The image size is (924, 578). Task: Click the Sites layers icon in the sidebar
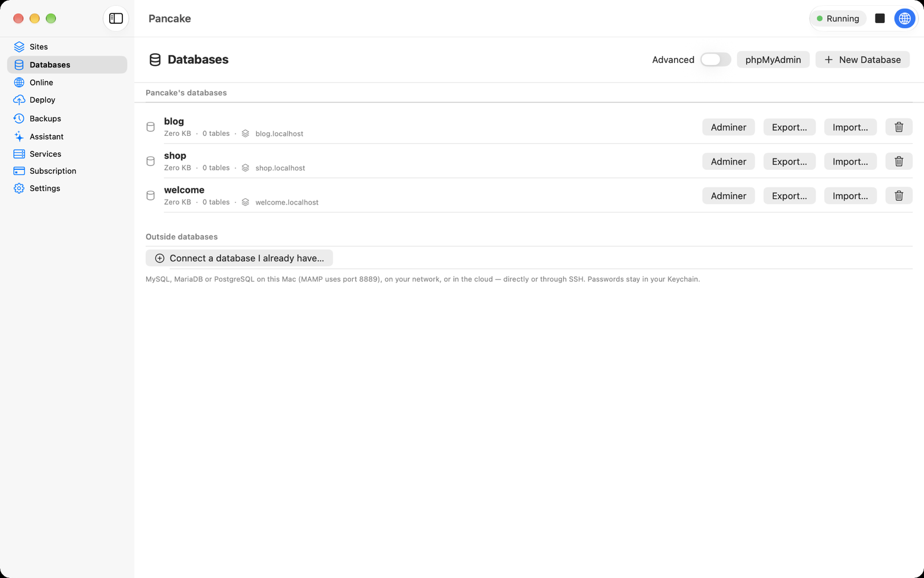19,47
